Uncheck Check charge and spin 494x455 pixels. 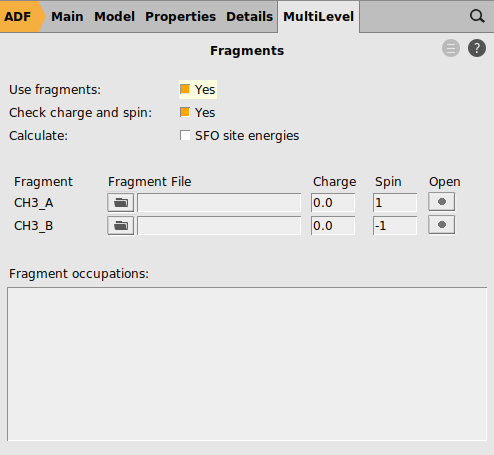click(x=185, y=112)
